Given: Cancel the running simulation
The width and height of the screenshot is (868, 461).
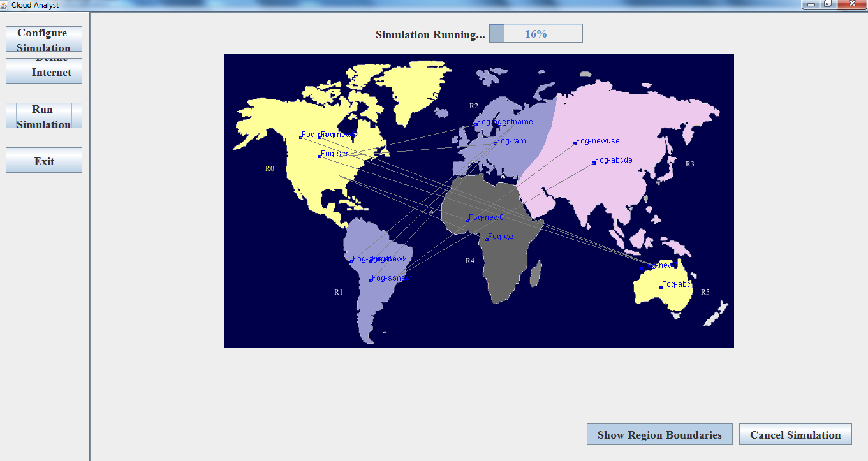Looking at the screenshot, I should click(795, 434).
